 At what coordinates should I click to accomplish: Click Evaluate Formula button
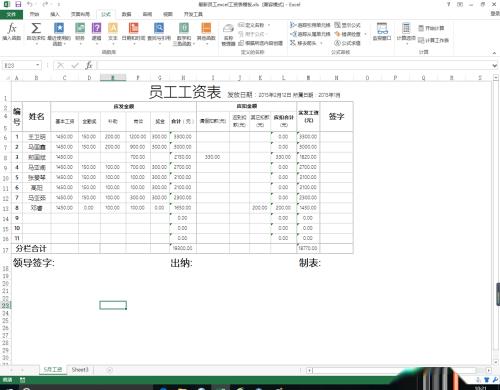(347, 43)
